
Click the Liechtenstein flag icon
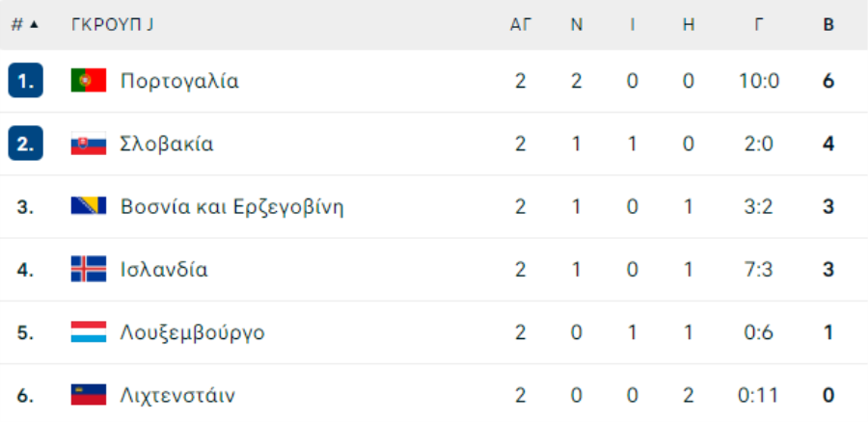pos(89,395)
